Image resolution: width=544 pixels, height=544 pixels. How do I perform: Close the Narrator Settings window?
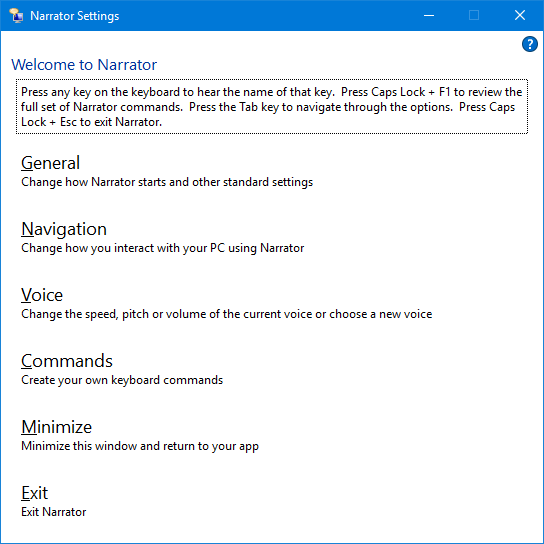click(x=520, y=15)
